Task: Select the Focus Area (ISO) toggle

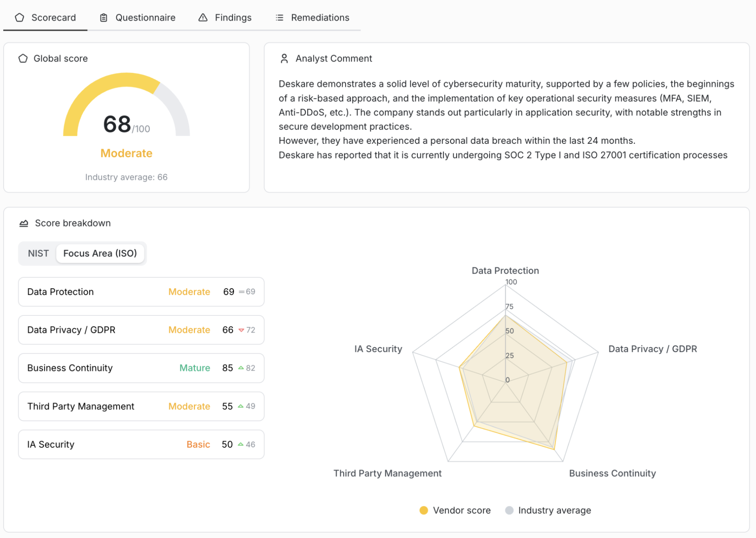Action: pyautogui.click(x=100, y=253)
